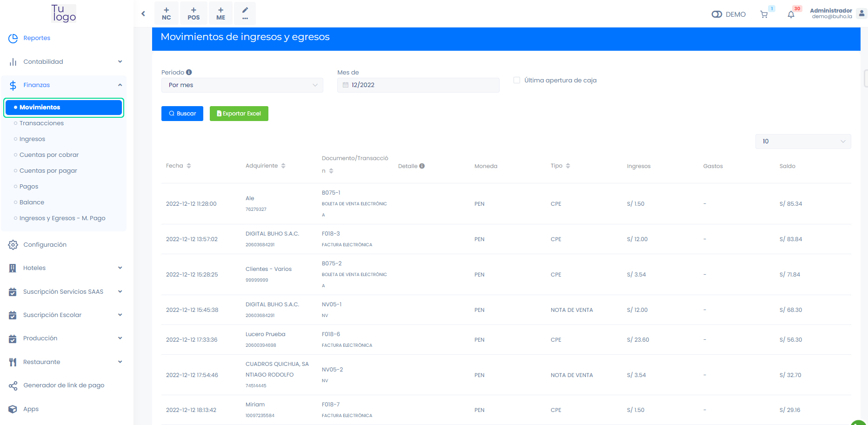868x425 pixels.
Task: Open the Administrador user avatar icon
Action: pos(861,13)
